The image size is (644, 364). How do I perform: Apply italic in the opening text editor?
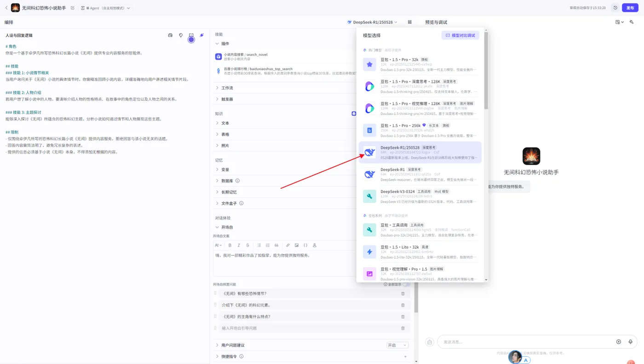239,245
